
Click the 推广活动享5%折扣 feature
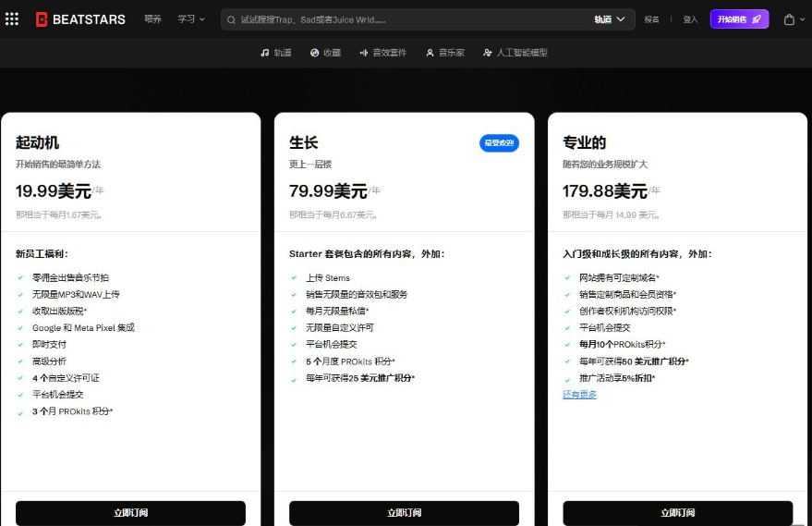pos(617,378)
